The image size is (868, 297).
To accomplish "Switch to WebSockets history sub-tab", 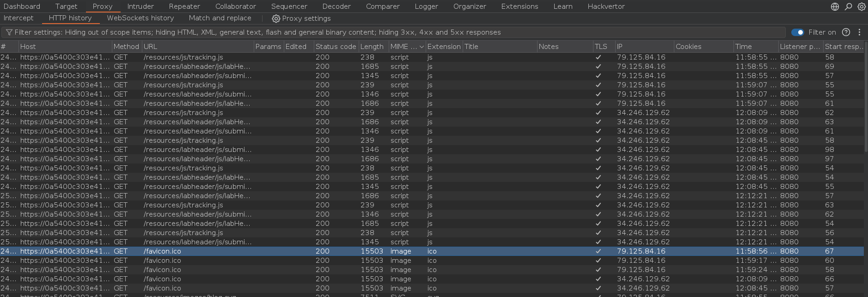I will (140, 18).
